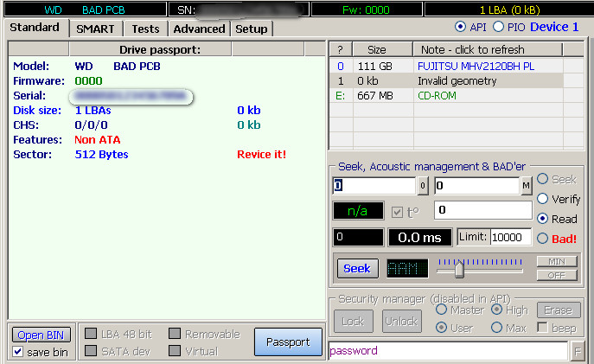The height and width of the screenshot is (364, 594).
Task: Select the Invalid geometry drive row
Action: pyautogui.click(x=457, y=81)
